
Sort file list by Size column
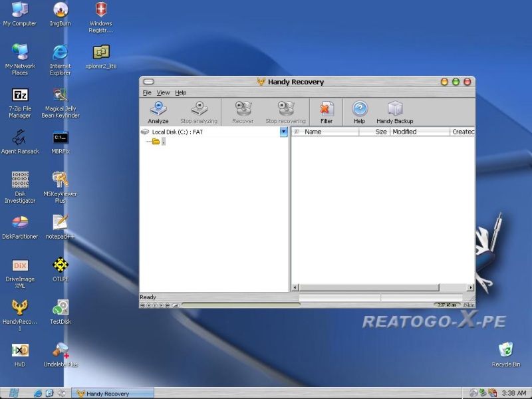[374, 132]
